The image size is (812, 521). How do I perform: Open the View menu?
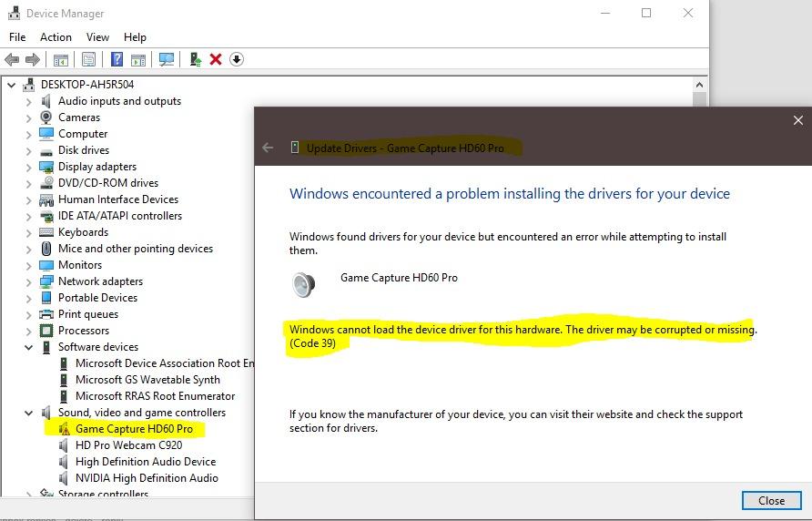click(x=97, y=37)
